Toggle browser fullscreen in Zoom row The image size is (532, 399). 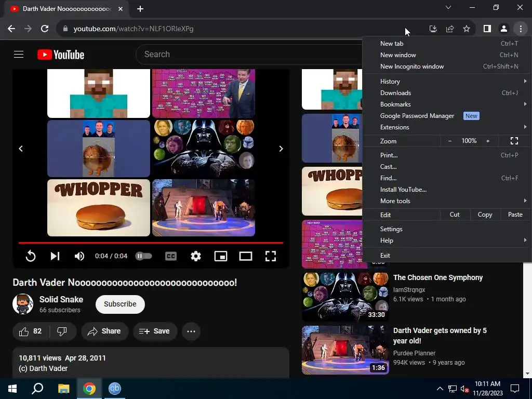[x=514, y=141]
